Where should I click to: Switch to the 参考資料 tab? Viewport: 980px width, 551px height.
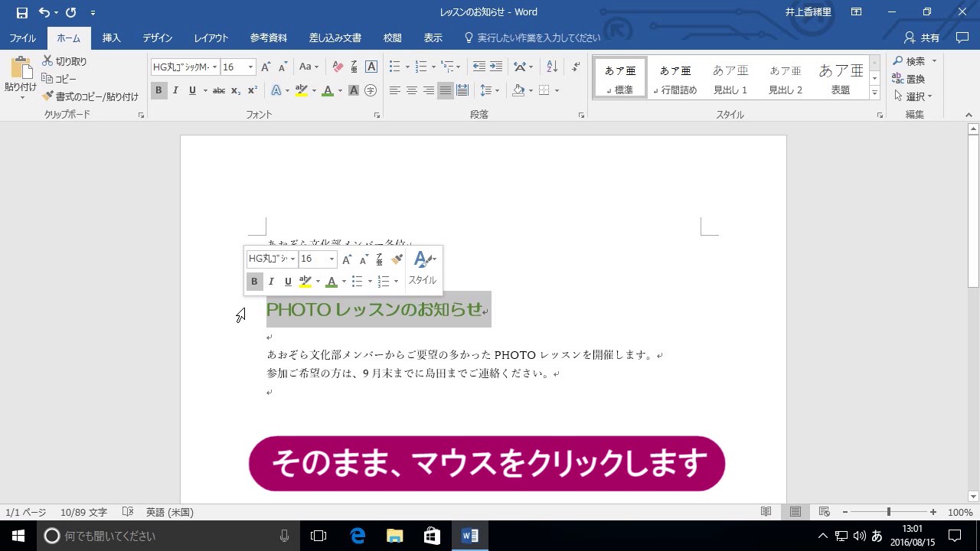click(269, 37)
